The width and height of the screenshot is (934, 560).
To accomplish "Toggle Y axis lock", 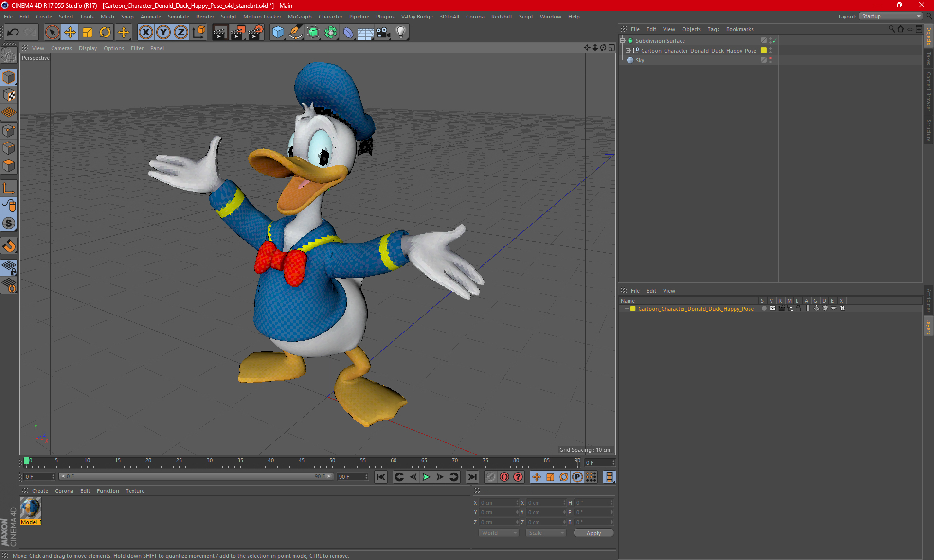I will 163,32.
